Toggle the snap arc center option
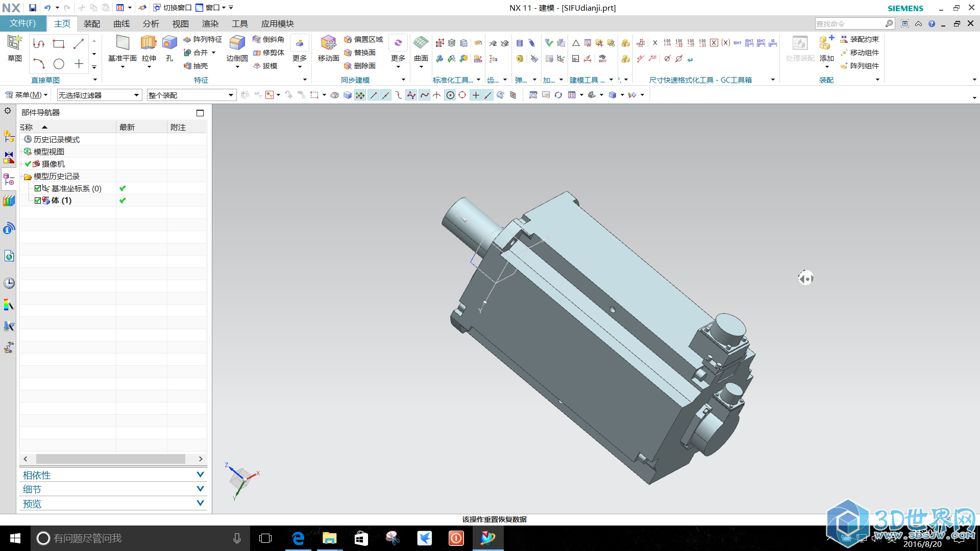Screen dimensions: 980x551 (x=450, y=95)
